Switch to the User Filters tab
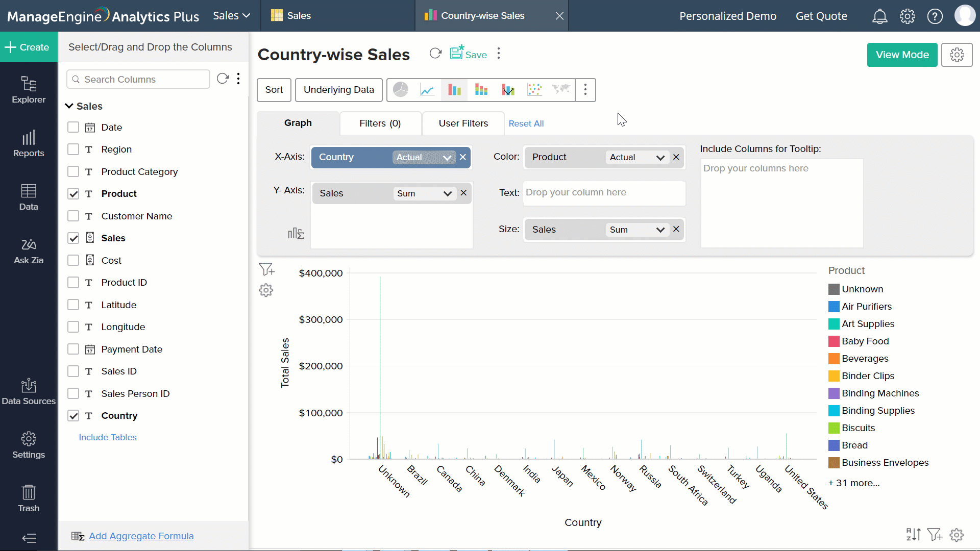This screenshot has width=980, height=551. pyautogui.click(x=463, y=123)
